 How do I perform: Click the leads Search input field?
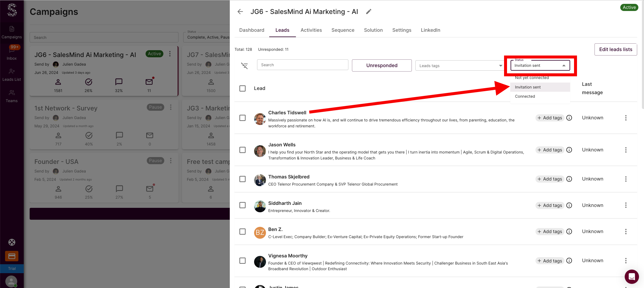click(302, 65)
